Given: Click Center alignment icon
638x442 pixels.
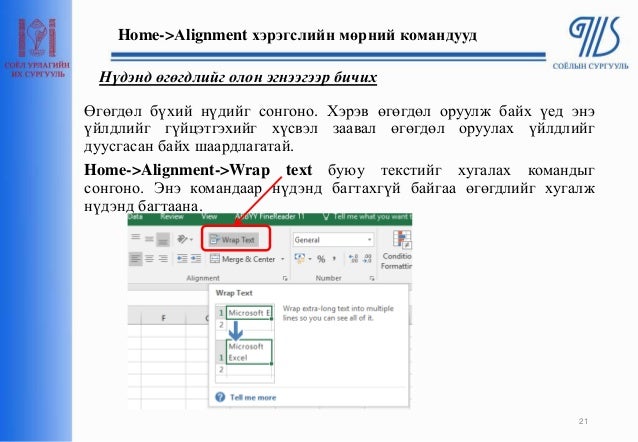Looking at the screenshot, I should pyautogui.click(x=149, y=258).
